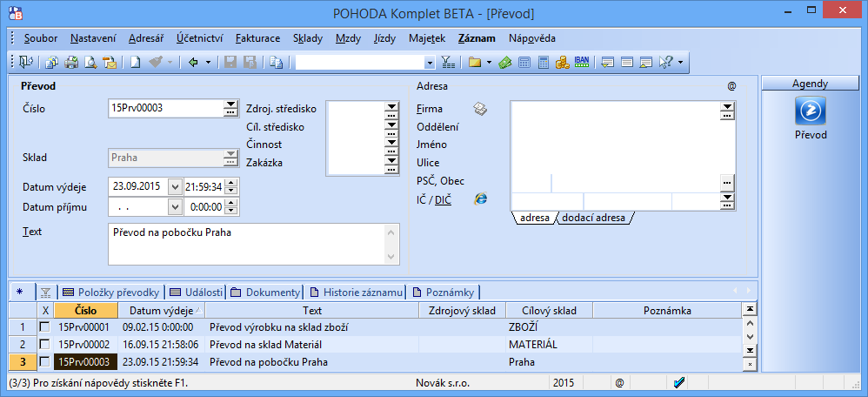This screenshot has height=397, width=868.
Task: Sort table by Datum výdeje column header
Action: pyautogui.click(x=161, y=311)
